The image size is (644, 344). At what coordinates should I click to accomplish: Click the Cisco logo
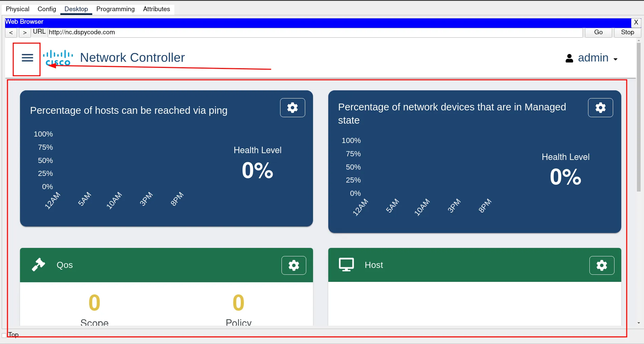coord(58,58)
